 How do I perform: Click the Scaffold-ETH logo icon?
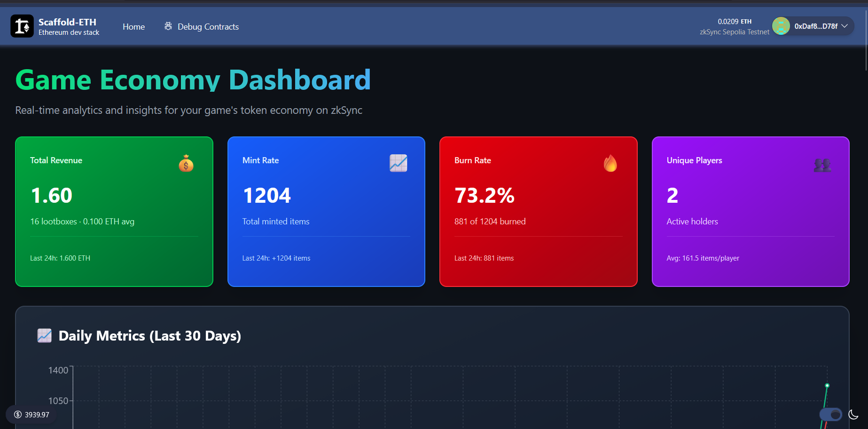tap(22, 26)
